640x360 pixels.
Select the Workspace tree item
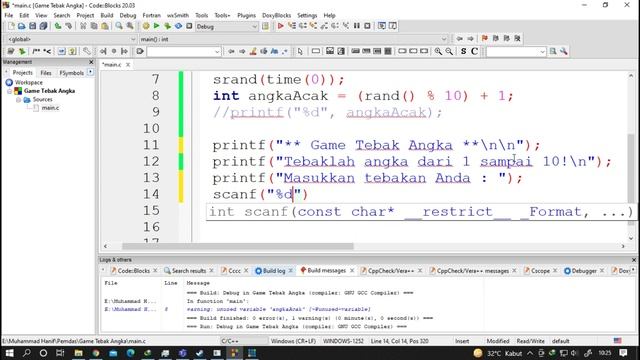point(29,82)
